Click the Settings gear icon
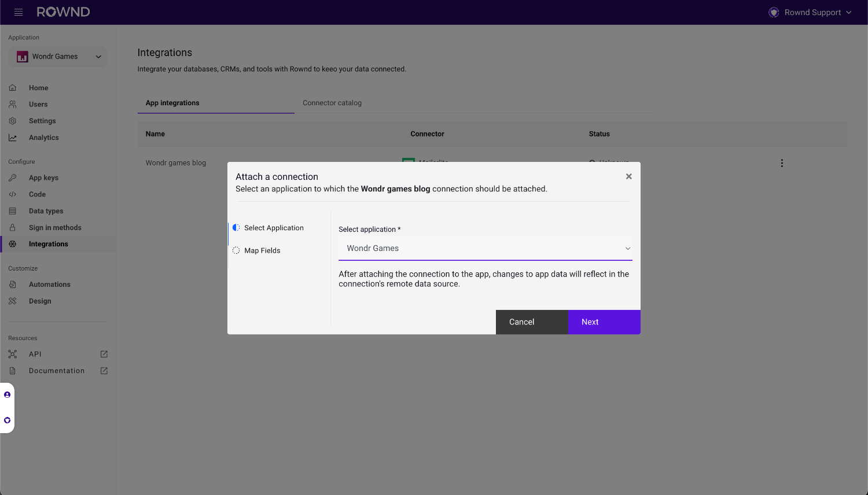 click(13, 121)
